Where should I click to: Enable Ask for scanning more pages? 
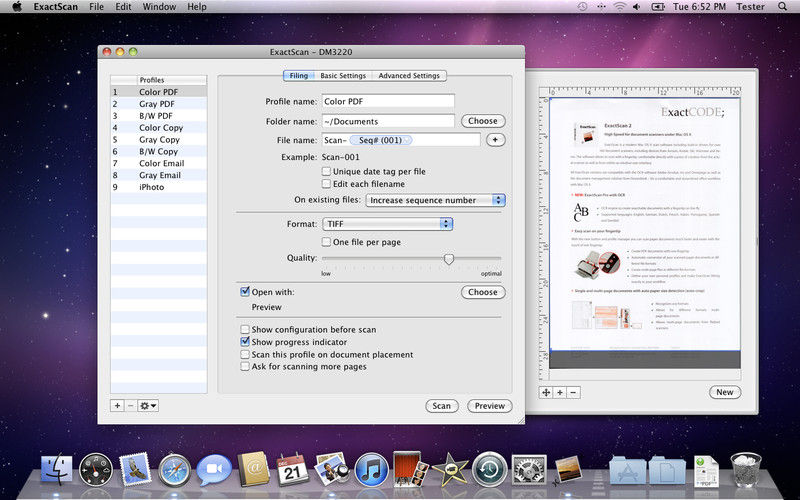[245, 366]
